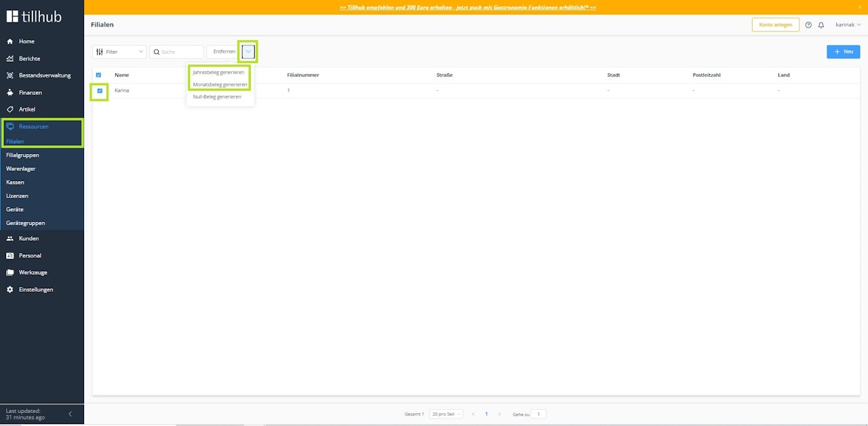This screenshot has height=426, width=868.
Task: Choose Jahresbeleg generieren
Action: tap(220, 72)
